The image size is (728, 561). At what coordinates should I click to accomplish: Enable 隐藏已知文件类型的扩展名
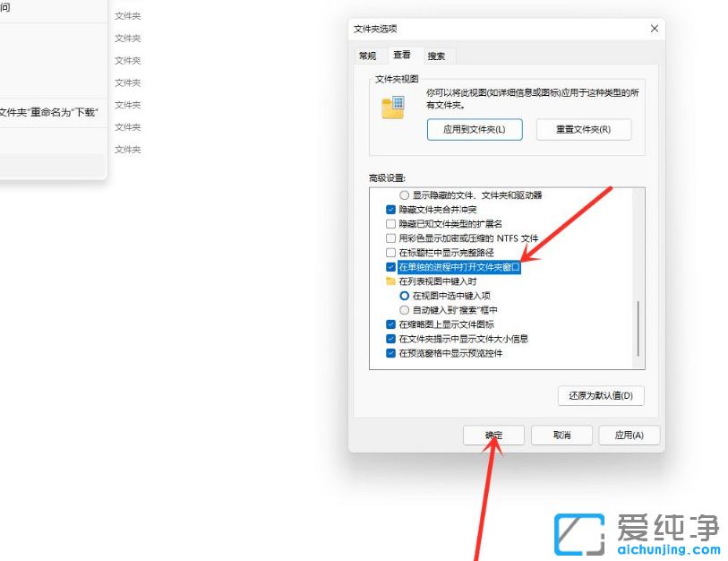tap(390, 224)
